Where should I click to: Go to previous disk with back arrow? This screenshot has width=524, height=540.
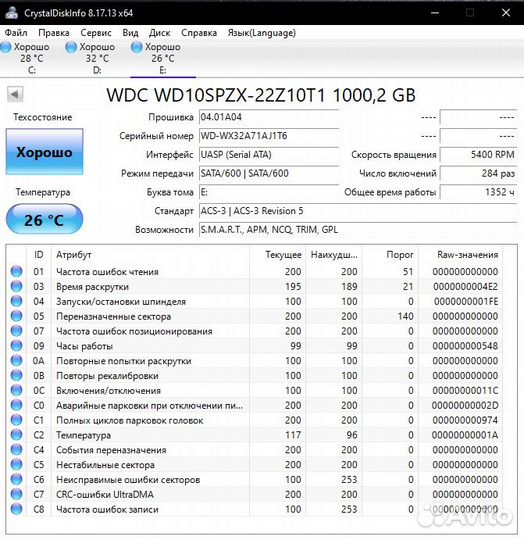click(15, 94)
